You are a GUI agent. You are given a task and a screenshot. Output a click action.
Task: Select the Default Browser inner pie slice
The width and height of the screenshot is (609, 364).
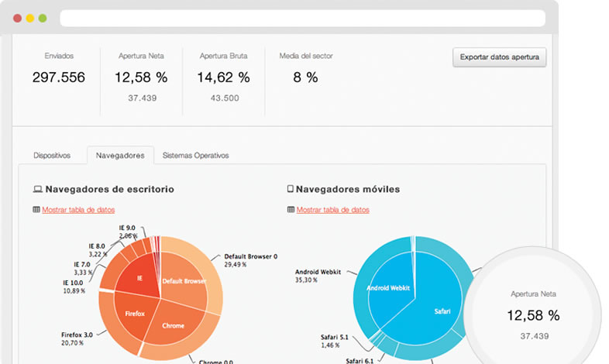pyautogui.click(x=184, y=281)
